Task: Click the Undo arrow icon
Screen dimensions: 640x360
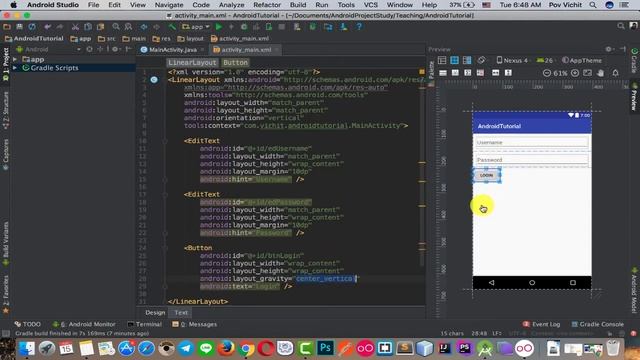Action: [x=48, y=27]
